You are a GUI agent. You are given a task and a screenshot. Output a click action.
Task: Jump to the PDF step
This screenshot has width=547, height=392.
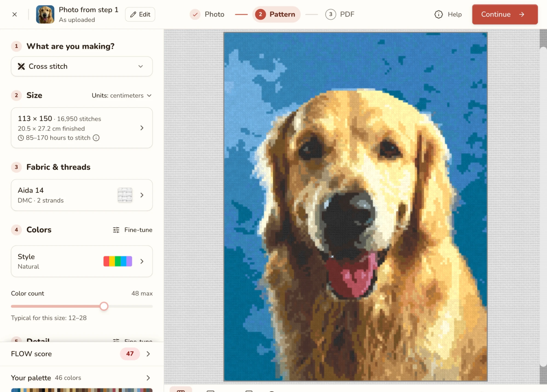coord(340,14)
